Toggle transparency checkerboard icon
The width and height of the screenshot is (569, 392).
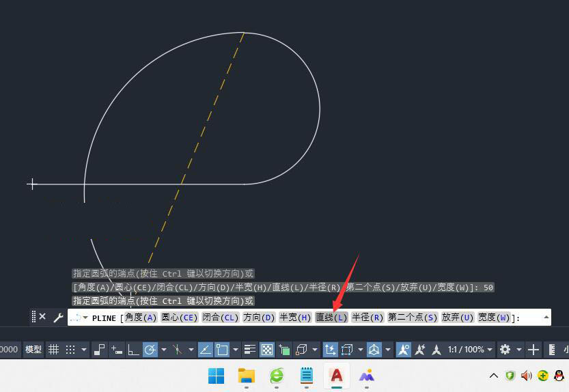pyautogui.click(x=267, y=350)
